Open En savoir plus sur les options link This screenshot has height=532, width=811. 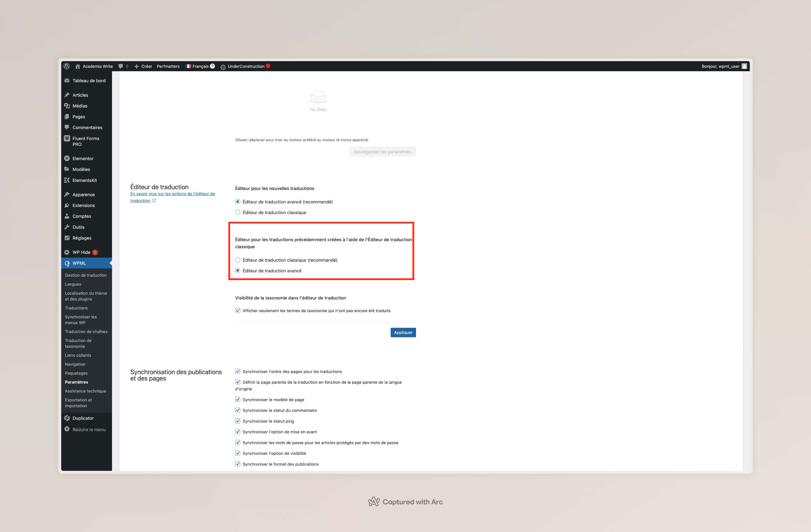point(172,197)
